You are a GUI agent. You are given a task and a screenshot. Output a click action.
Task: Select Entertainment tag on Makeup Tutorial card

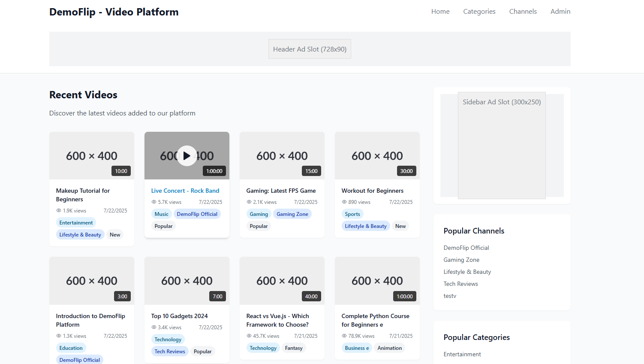coord(76,223)
